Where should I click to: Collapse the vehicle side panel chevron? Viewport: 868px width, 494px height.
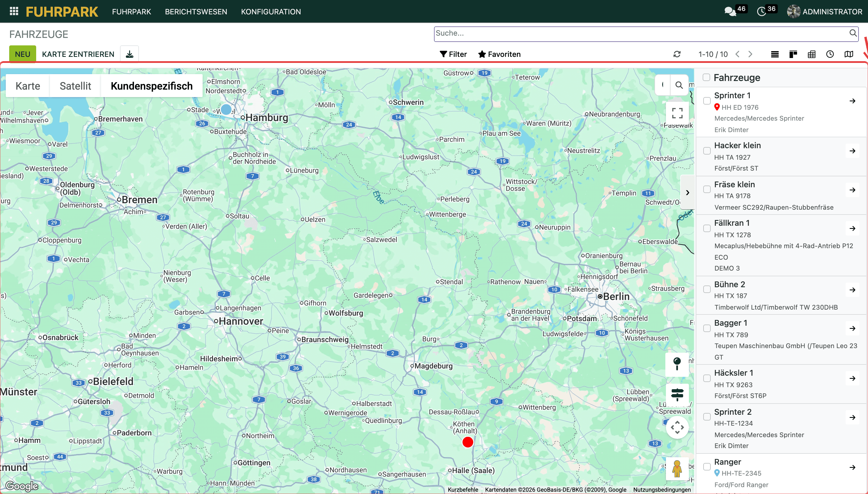point(687,192)
